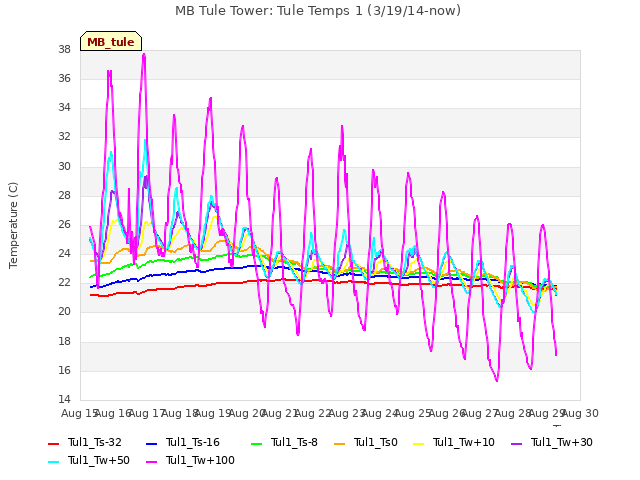Click the 38 y-axis tick label
Viewport: 640px width, 480px height.
(64, 49)
